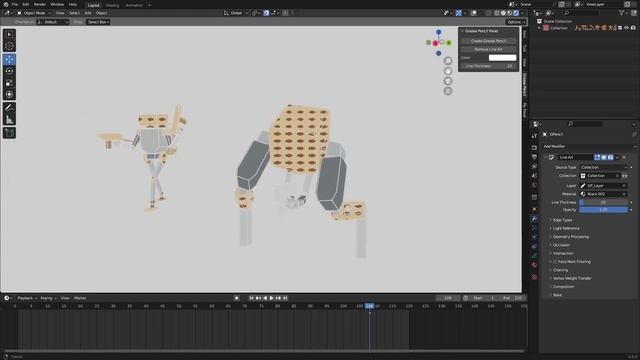Expand the Geometry Processing section

(x=571, y=237)
